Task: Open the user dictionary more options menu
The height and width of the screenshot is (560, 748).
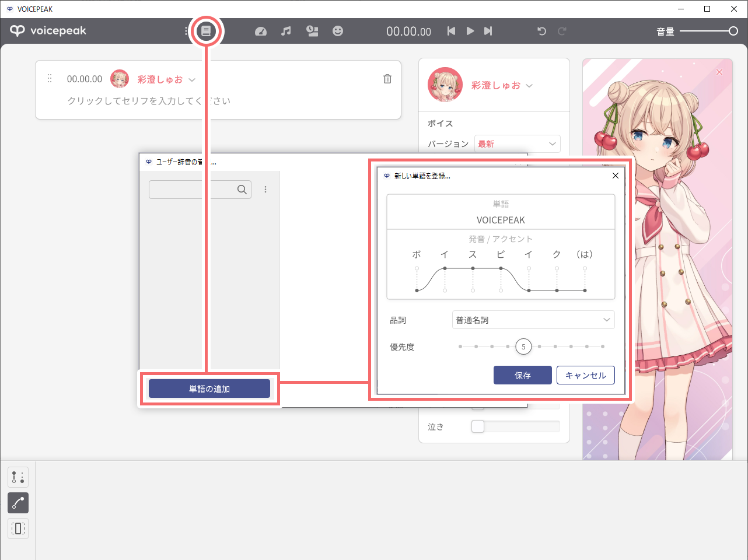Action: pos(265,190)
